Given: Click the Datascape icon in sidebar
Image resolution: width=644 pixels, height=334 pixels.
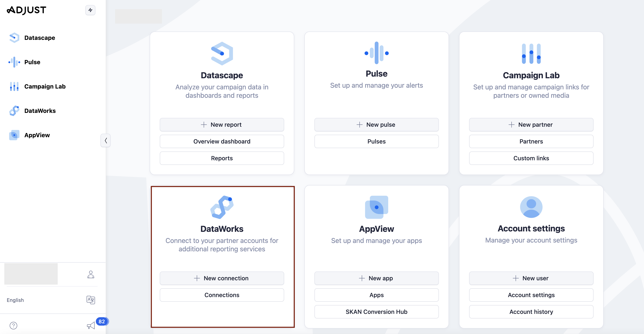Looking at the screenshot, I should [x=14, y=38].
